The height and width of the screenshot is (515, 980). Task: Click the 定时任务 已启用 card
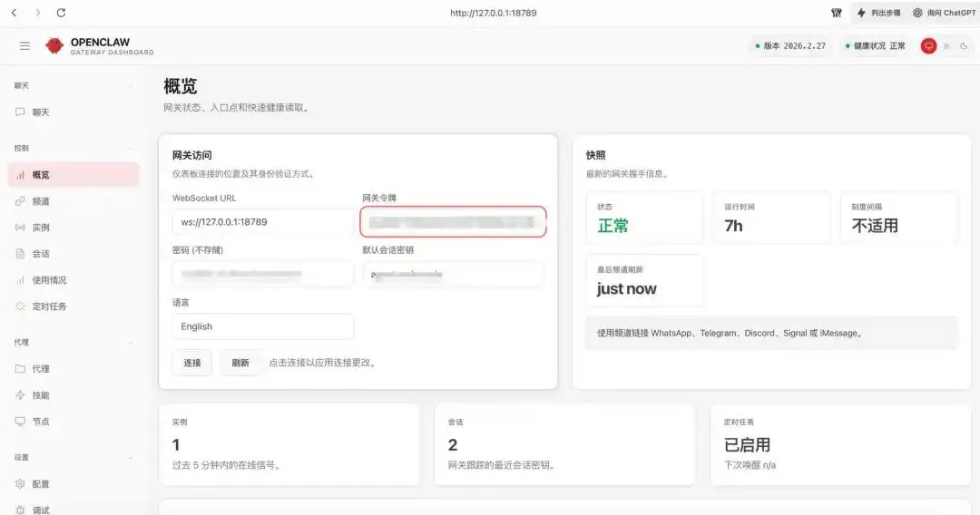[840, 444]
